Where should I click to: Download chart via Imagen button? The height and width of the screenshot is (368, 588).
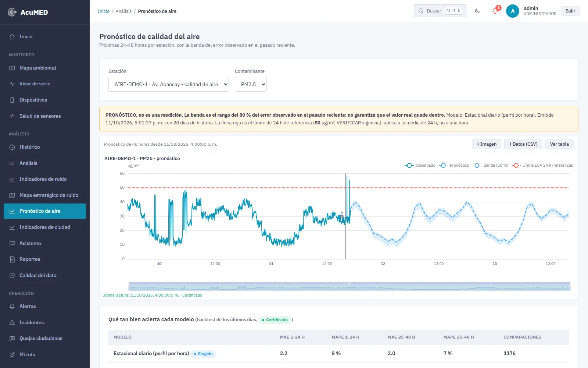click(487, 144)
